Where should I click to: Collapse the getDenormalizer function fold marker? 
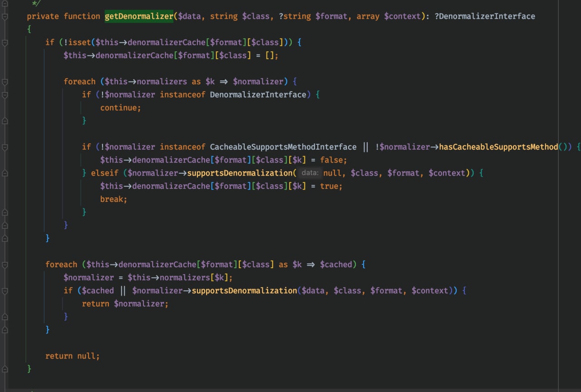(x=5, y=16)
